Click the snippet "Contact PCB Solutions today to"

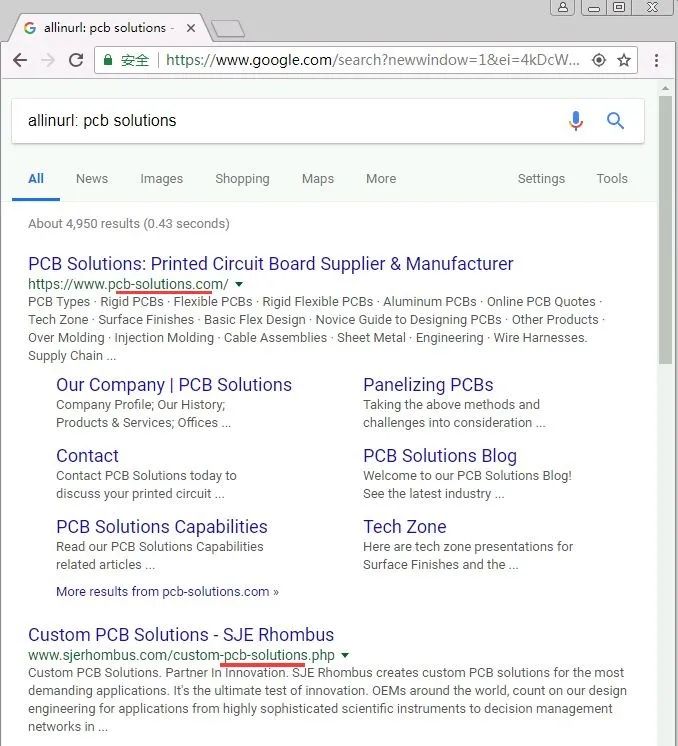click(x=146, y=476)
